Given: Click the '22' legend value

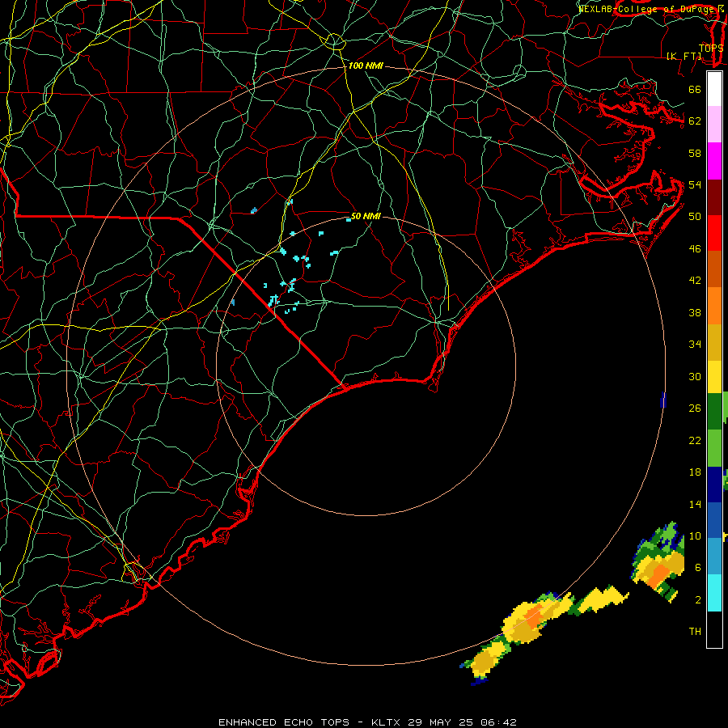Looking at the screenshot, I should tap(695, 440).
